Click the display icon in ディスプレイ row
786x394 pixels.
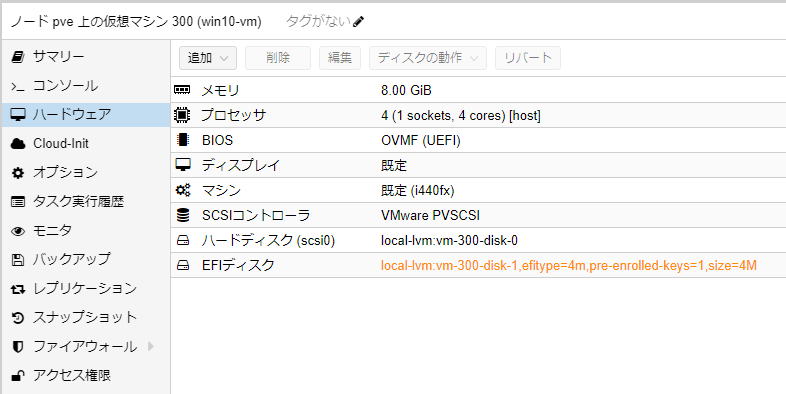coord(182,165)
